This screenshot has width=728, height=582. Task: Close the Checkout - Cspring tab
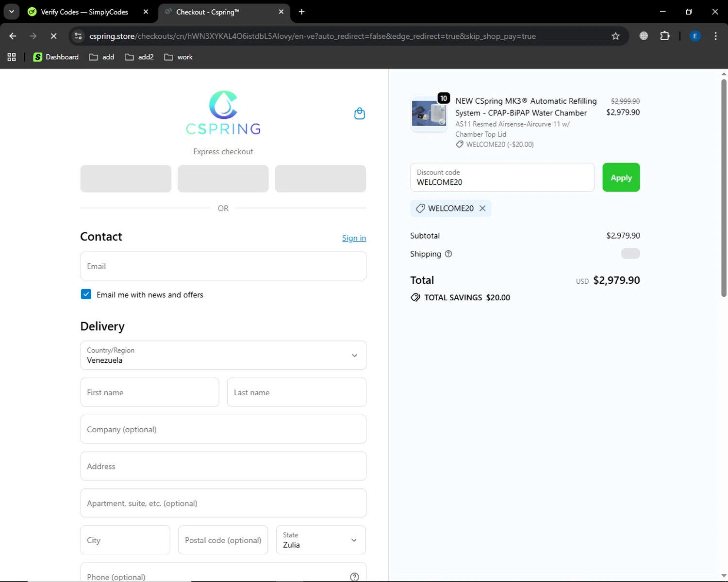[281, 12]
